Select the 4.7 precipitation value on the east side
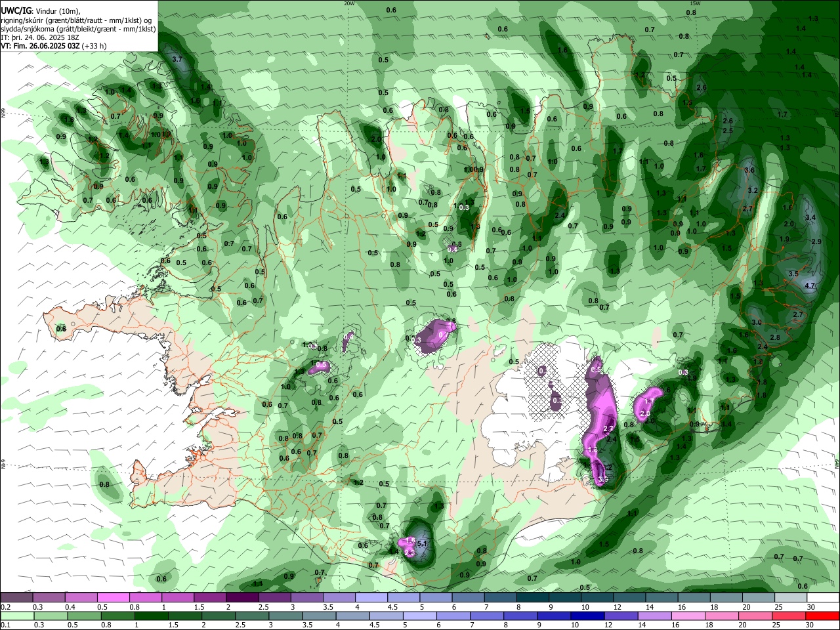This screenshot has height=630, width=840. tap(809, 285)
